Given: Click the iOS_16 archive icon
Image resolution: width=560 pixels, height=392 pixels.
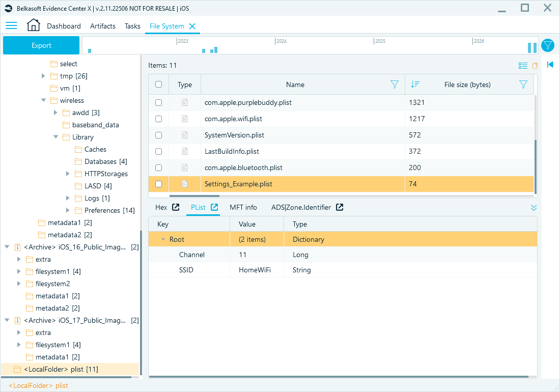Looking at the screenshot, I should 17,247.
